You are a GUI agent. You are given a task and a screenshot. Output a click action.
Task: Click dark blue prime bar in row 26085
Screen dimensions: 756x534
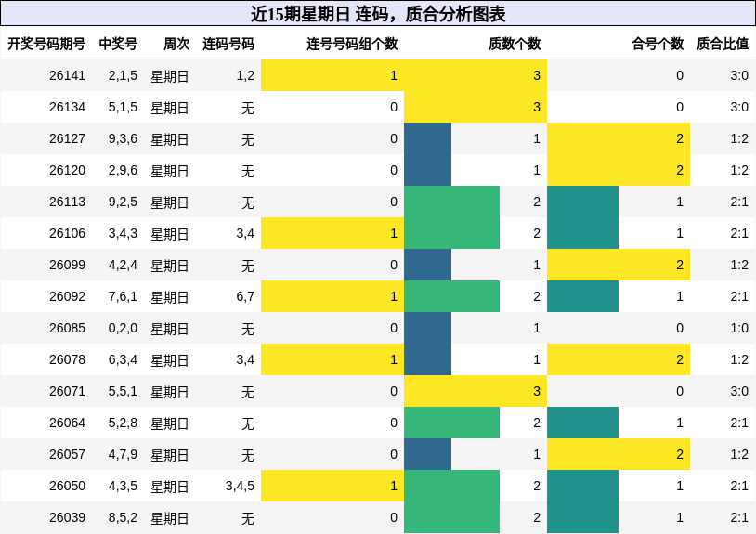pyautogui.click(x=427, y=328)
